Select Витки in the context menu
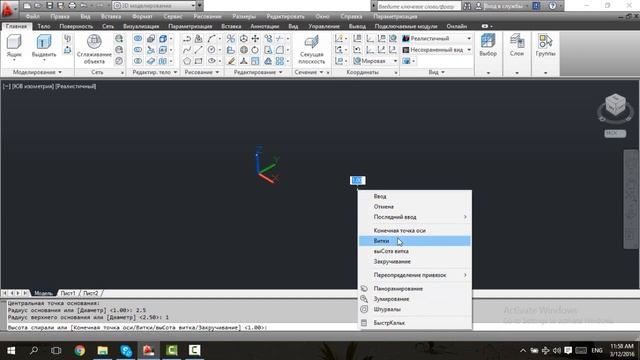 click(415, 241)
